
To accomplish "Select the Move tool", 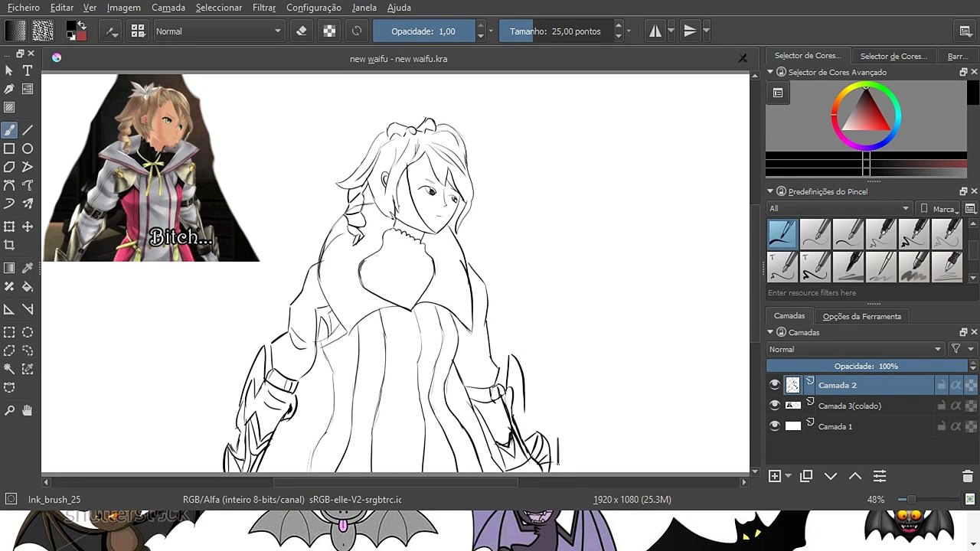I will [28, 227].
